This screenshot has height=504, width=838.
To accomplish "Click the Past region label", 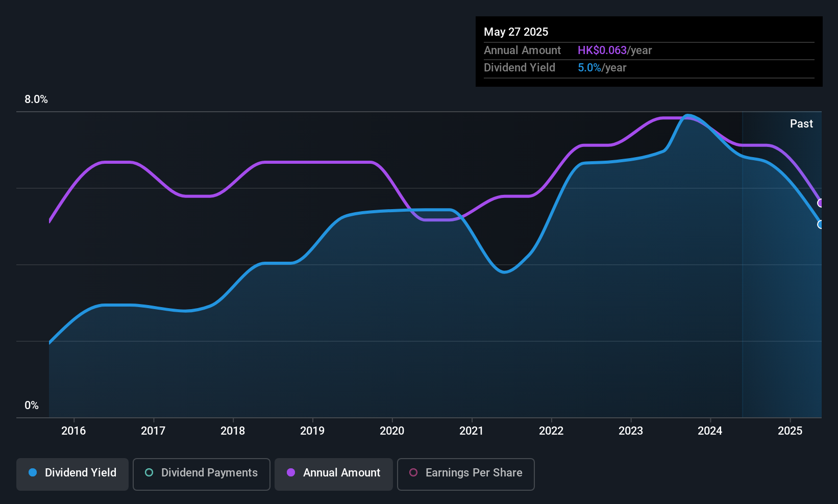I will point(801,123).
